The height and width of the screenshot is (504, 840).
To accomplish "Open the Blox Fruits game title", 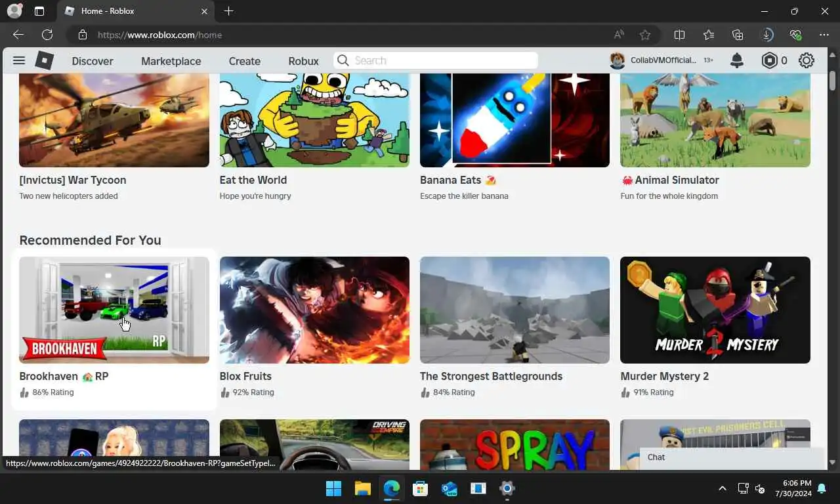I will [x=245, y=376].
